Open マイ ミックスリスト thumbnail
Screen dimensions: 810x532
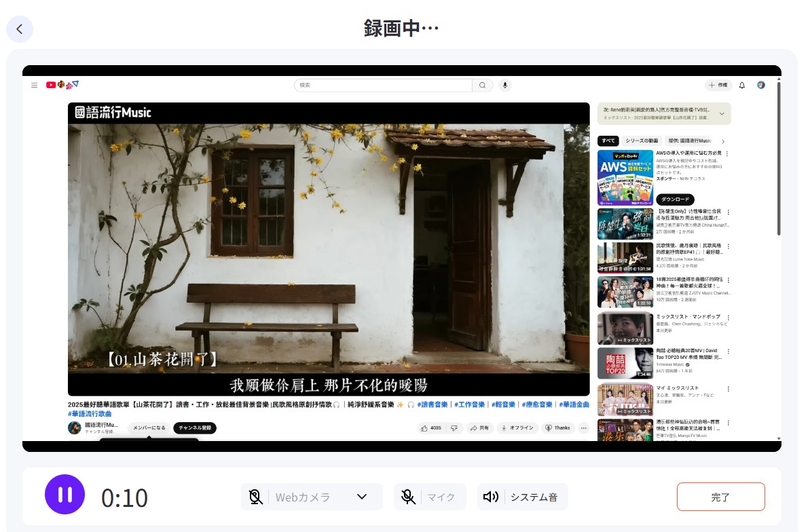click(x=625, y=400)
